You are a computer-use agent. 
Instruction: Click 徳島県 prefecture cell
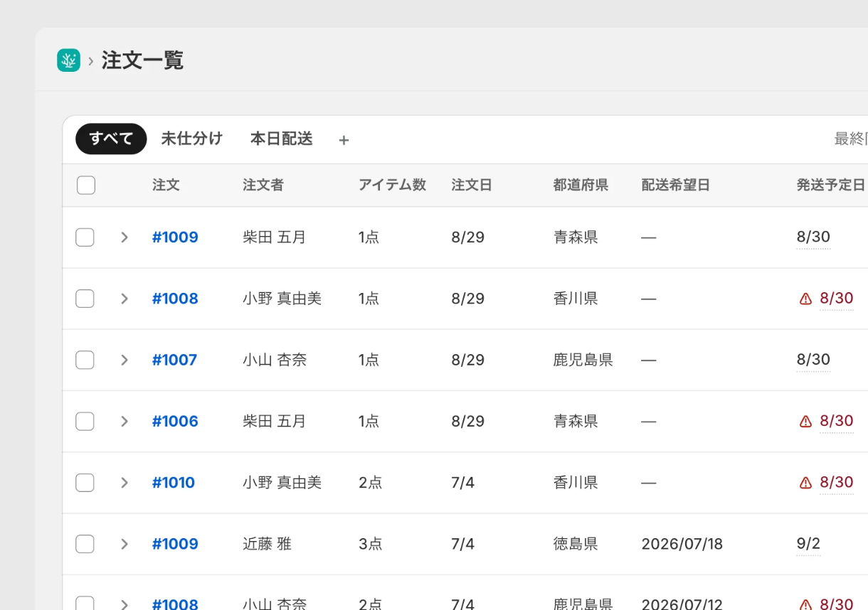tap(576, 544)
